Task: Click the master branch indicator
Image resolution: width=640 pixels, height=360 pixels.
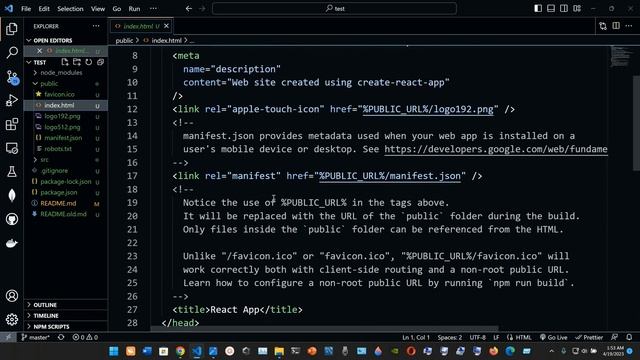Action: point(36,337)
